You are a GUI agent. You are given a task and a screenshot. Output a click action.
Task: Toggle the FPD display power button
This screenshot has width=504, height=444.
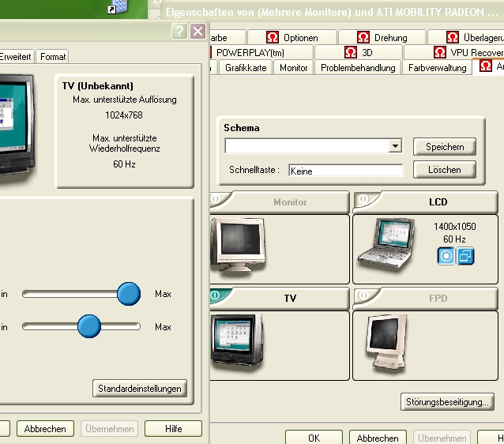(363, 295)
